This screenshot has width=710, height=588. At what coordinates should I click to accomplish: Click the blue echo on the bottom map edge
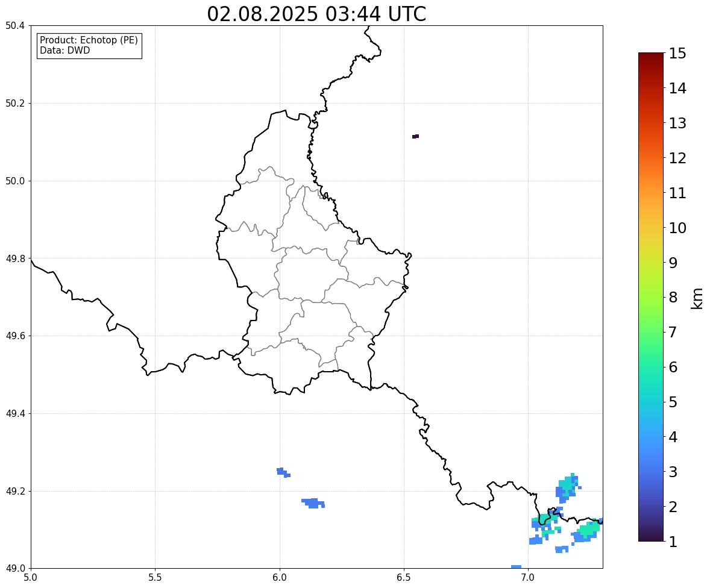[x=516, y=567]
